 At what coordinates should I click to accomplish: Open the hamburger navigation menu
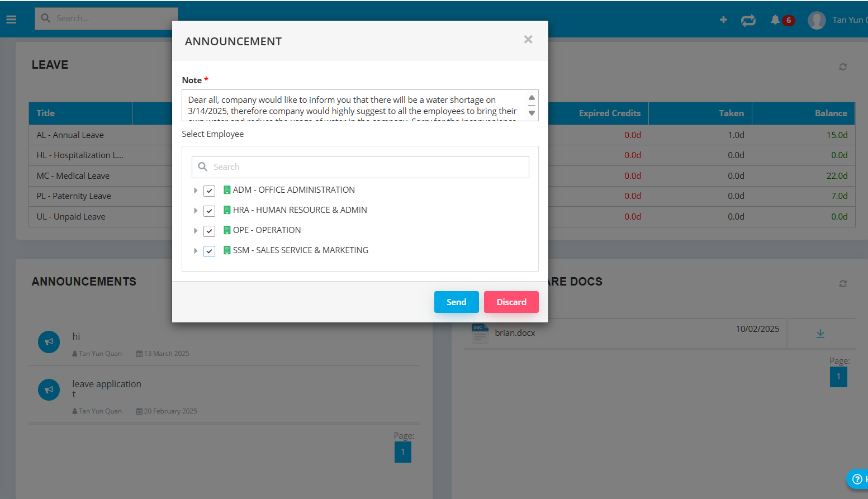point(11,20)
